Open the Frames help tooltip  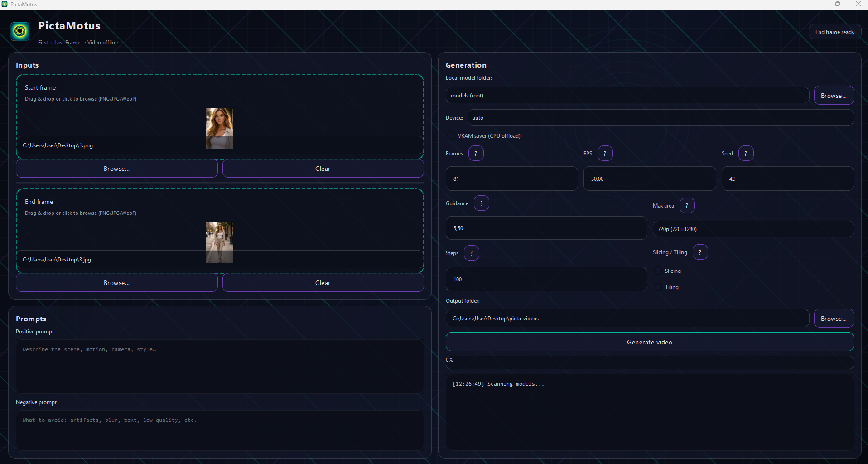[x=476, y=153]
